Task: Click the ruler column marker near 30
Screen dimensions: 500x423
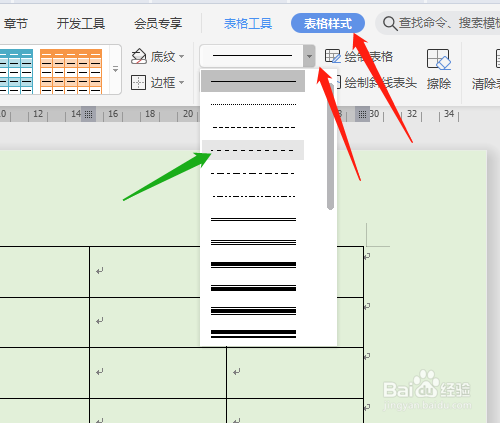Action: [x=362, y=114]
